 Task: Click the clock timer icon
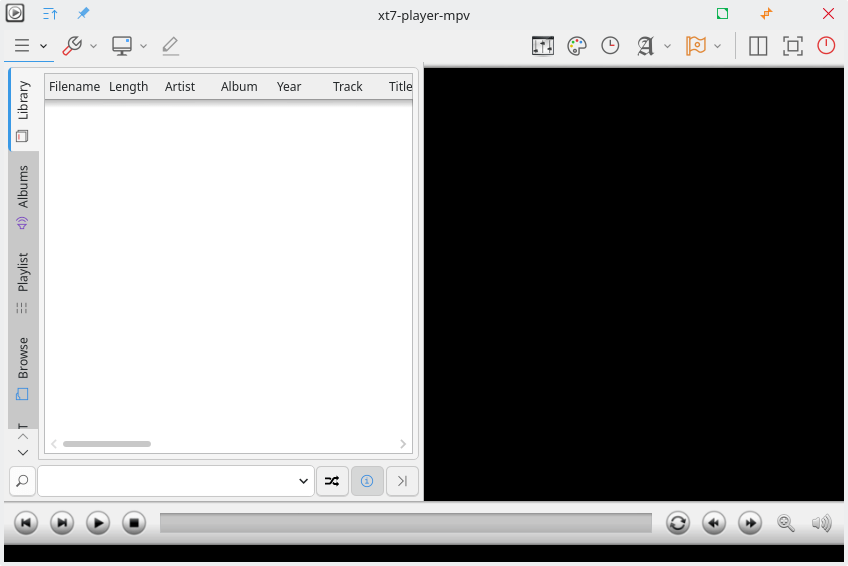[610, 45]
